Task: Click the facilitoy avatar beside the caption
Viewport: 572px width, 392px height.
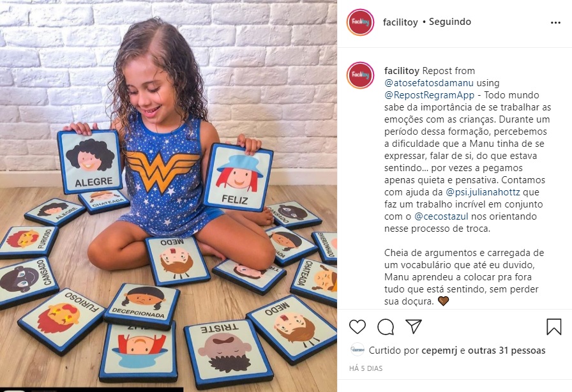Action: pyautogui.click(x=361, y=75)
